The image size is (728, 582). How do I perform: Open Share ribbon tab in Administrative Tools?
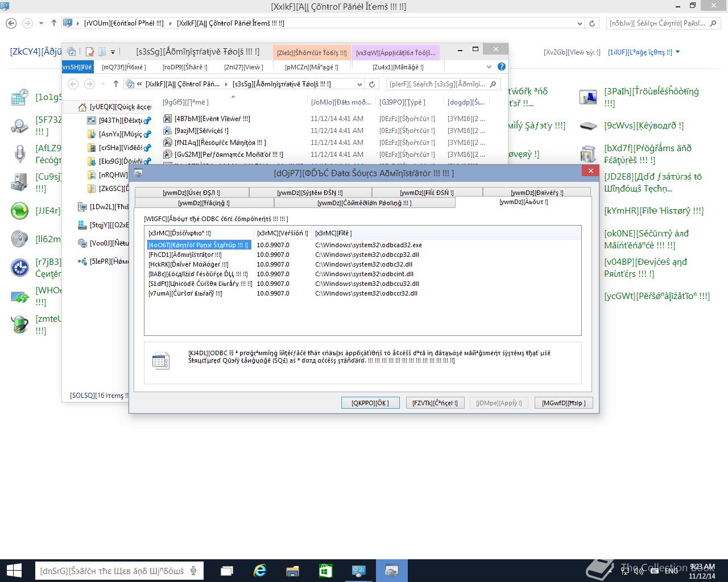[185, 67]
